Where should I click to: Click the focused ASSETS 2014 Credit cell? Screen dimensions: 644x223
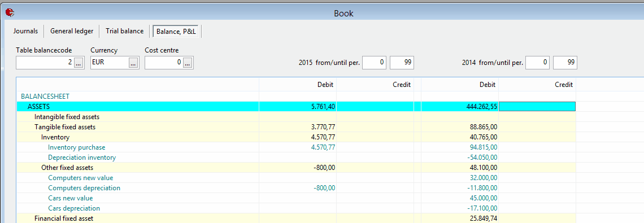point(537,106)
